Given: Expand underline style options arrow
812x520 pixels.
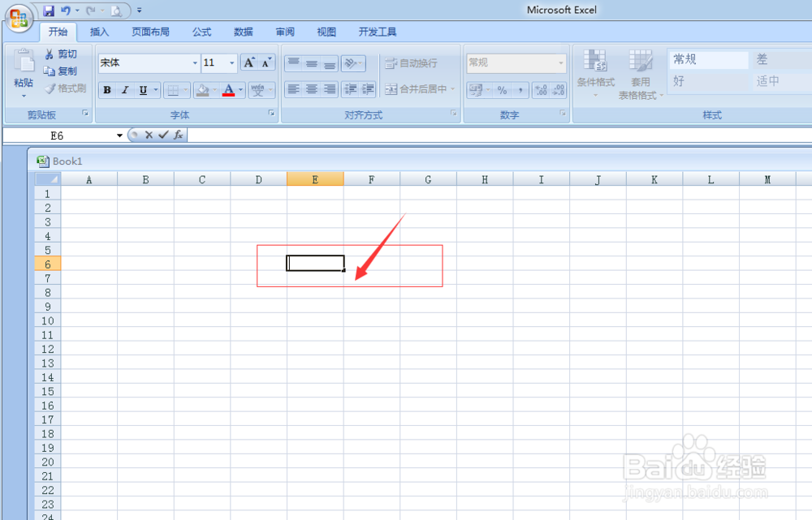Looking at the screenshot, I should coord(155,90).
